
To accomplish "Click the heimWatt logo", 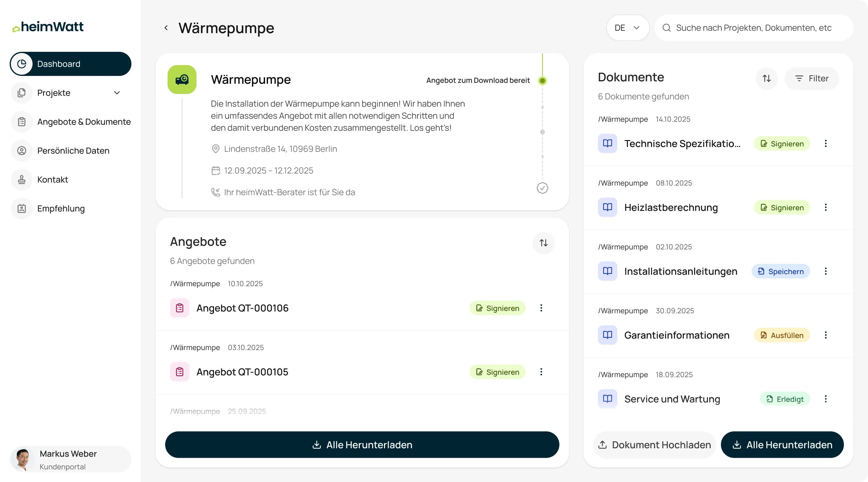I will pyautogui.click(x=48, y=27).
